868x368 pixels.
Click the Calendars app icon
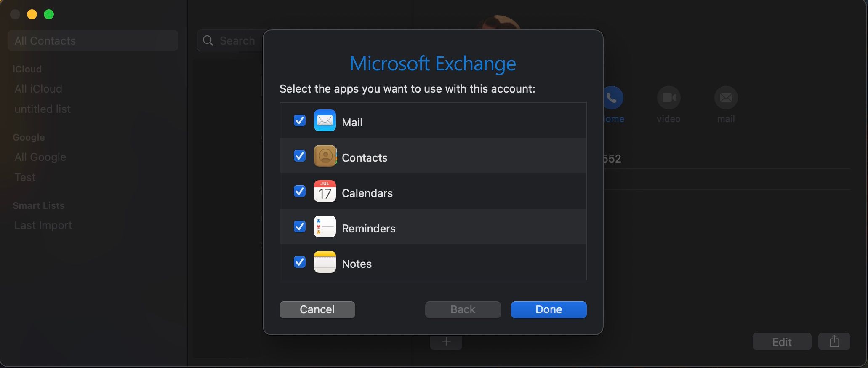tap(325, 191)
